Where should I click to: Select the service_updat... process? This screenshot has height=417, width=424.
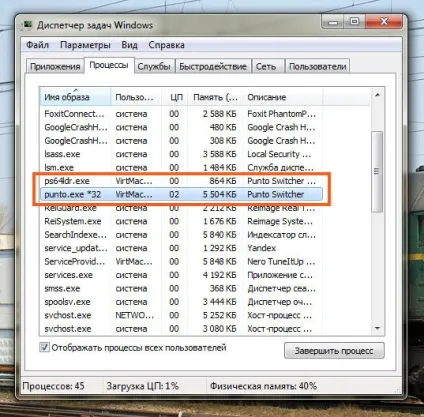tap(181, 248)
